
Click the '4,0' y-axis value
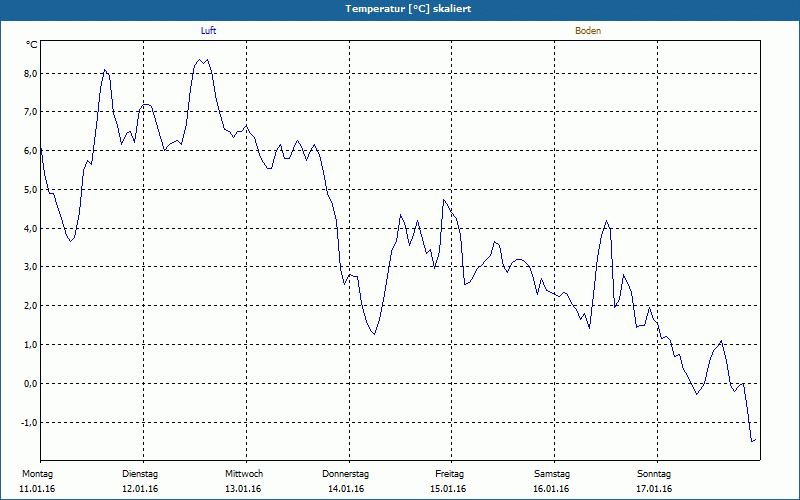click(x=31, y=229)
